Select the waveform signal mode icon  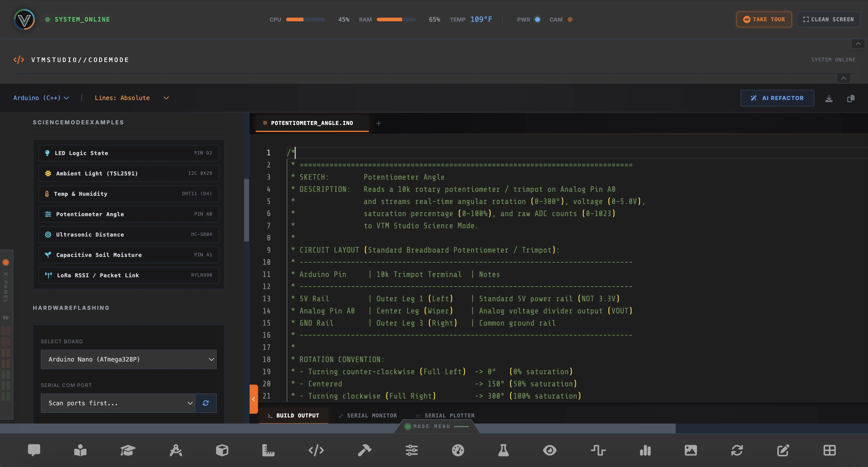coord(598,450)
